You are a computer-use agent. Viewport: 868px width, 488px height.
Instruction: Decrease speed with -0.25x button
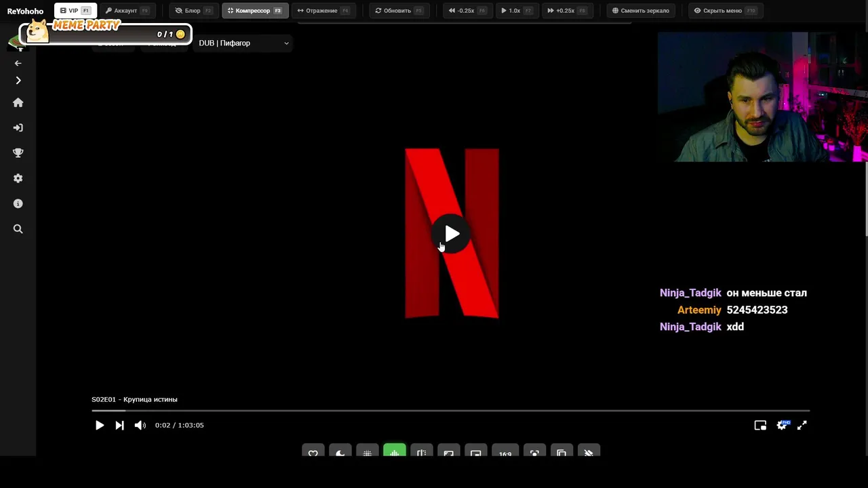click(467, 11)
